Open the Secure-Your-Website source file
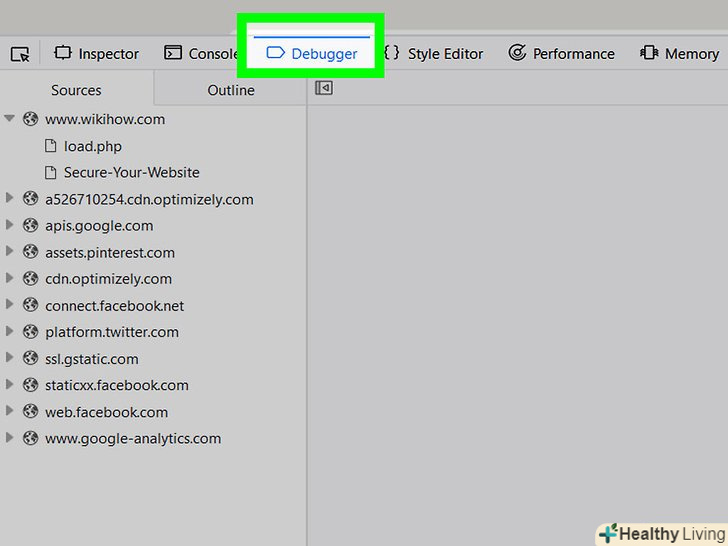The height and width of the screenshot is (546, 728). [131, 172]
